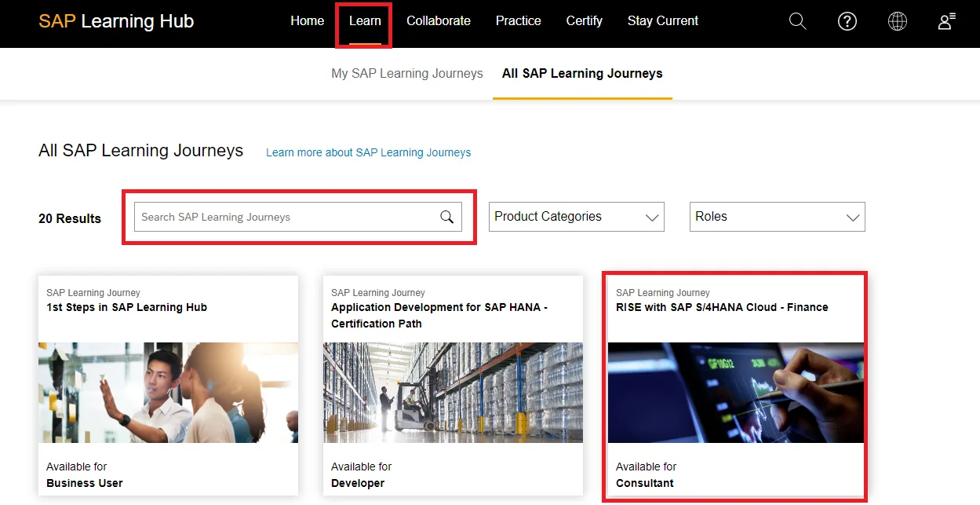Click the Developer role text
The height and width of the screenshot is (505, 980).
[x=358, y=483]
